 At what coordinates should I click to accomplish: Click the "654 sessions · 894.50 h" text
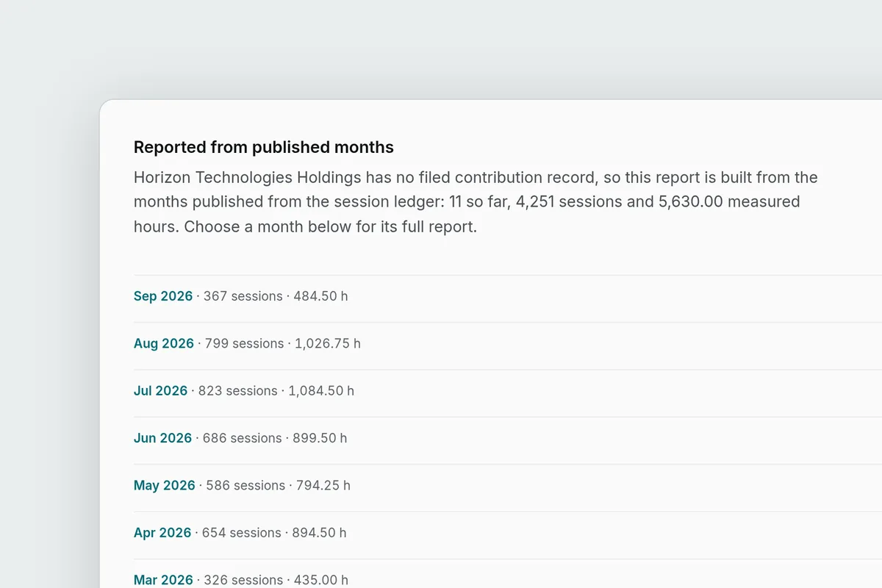(274, 533)
